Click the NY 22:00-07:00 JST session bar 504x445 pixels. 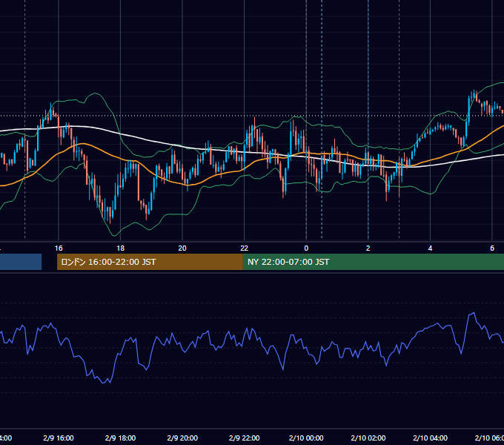373,262
